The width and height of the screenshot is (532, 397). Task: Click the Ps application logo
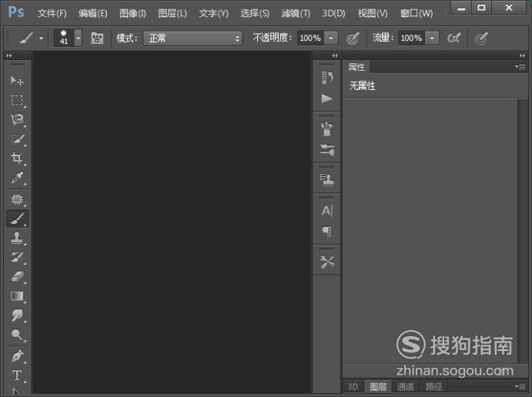pyautogui.click(x=16, y=12)
